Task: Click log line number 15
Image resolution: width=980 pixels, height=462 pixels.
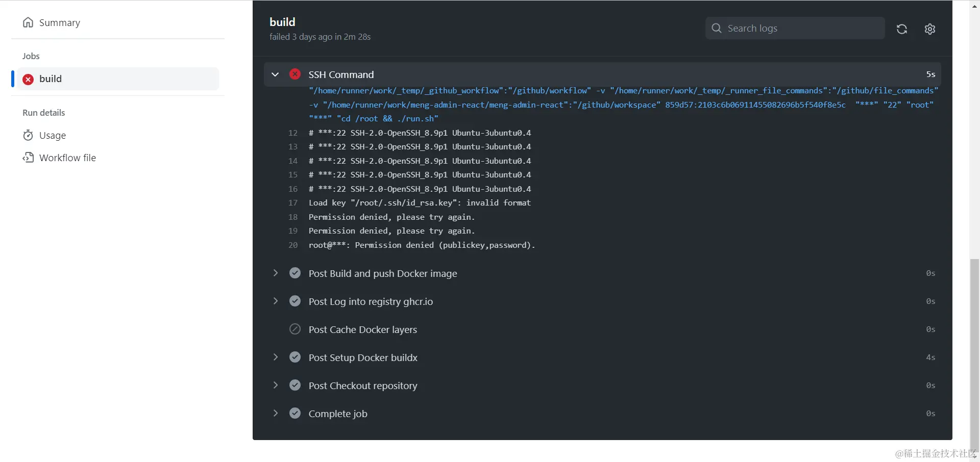Action: [293, 175]
